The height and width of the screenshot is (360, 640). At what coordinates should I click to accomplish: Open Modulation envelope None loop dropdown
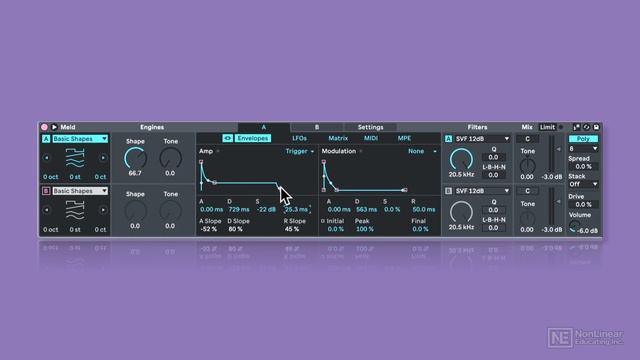coord(422,151)
